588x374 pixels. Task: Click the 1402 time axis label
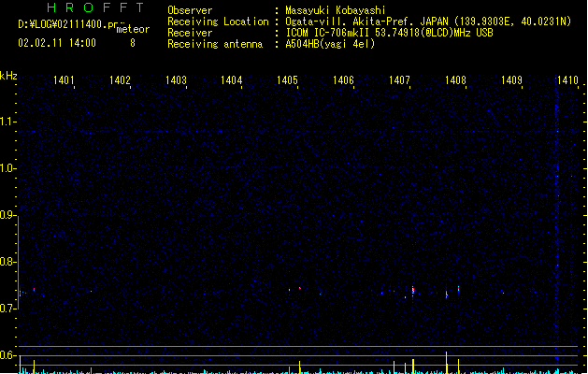pos(120,79)
